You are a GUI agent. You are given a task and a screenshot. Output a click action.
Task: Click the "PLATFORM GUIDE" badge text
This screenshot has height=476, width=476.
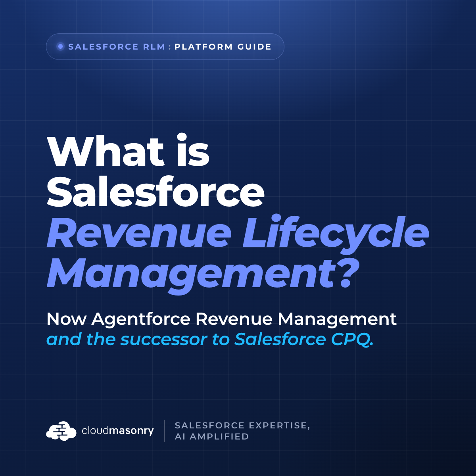click(x=223, y=47)
